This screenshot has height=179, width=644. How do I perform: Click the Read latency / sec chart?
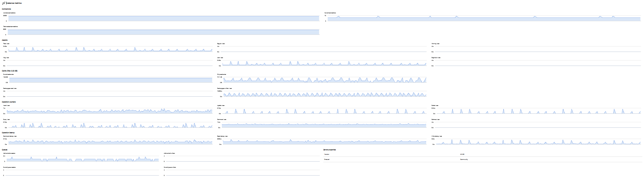(325, 141)
